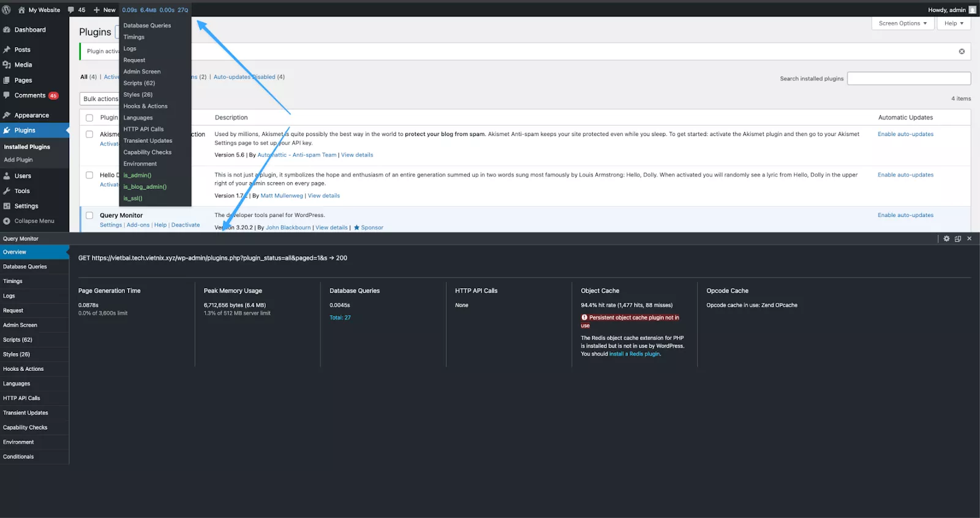Open the Bulk actions dropdown
The image size is (980, 518).
tap(99, 99)
